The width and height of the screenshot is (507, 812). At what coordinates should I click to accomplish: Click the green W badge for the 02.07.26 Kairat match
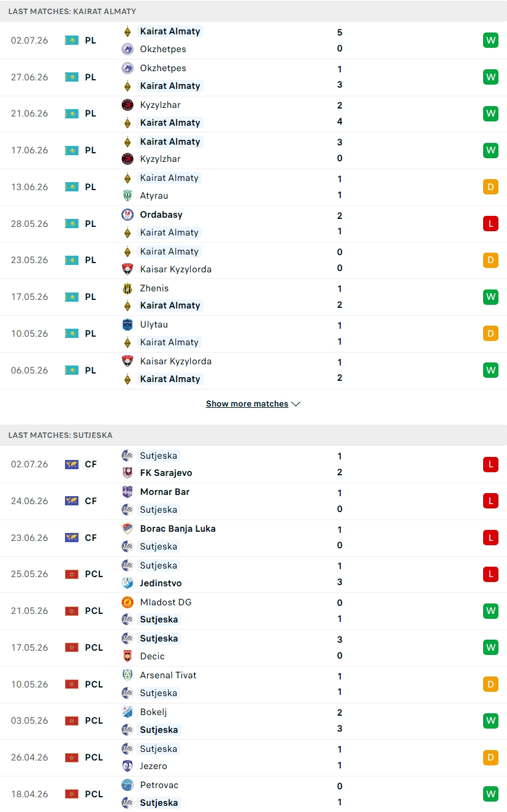490,40
